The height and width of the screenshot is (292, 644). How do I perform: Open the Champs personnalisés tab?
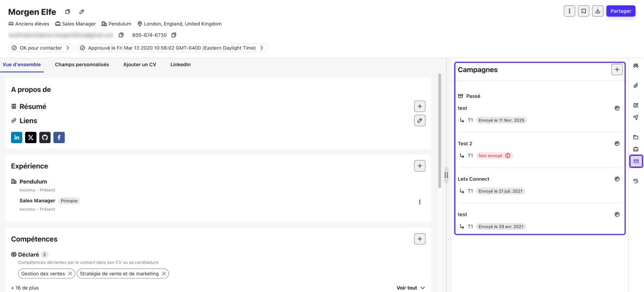point(82,65)
